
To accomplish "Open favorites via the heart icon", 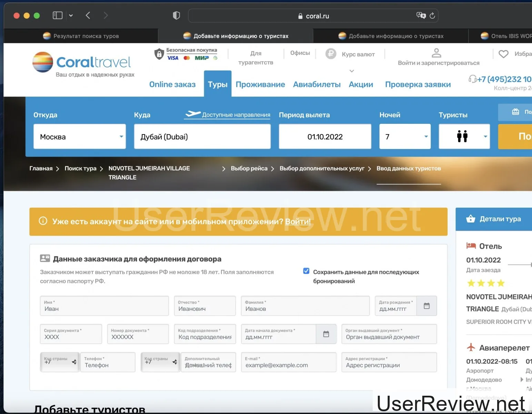I will (x=503, y=54).
